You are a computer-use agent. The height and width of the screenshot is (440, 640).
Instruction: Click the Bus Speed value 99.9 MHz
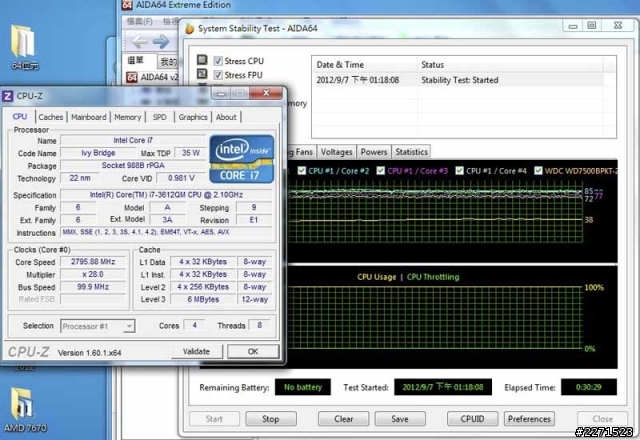tap(93, 287)
